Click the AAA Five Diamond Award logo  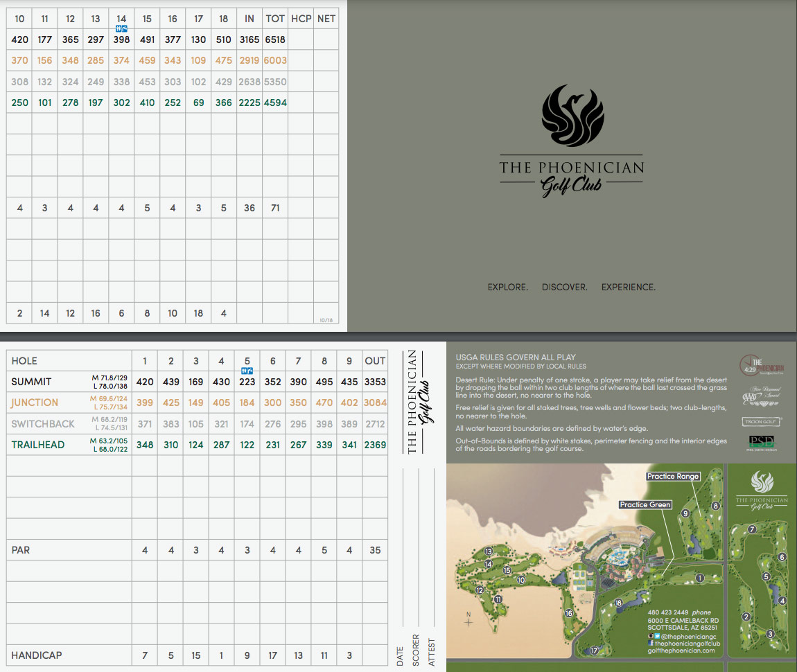coord(761,396)
